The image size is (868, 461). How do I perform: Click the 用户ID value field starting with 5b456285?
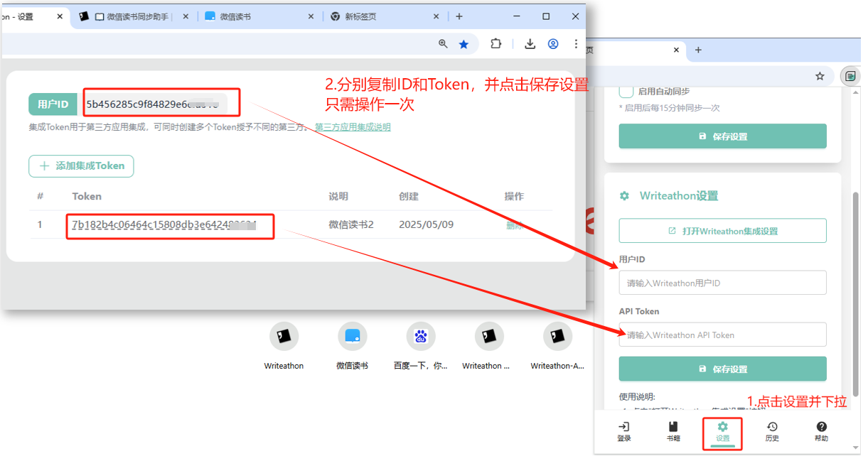154,104
